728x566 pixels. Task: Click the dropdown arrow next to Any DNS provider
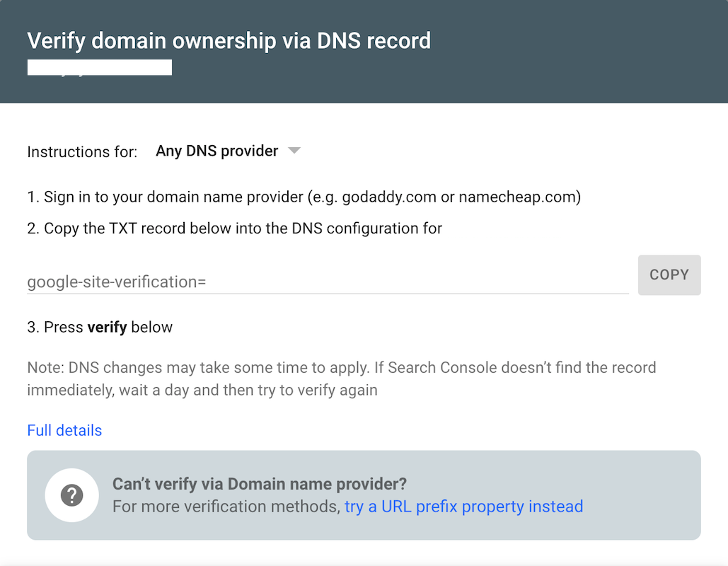(x=294, y=150)
